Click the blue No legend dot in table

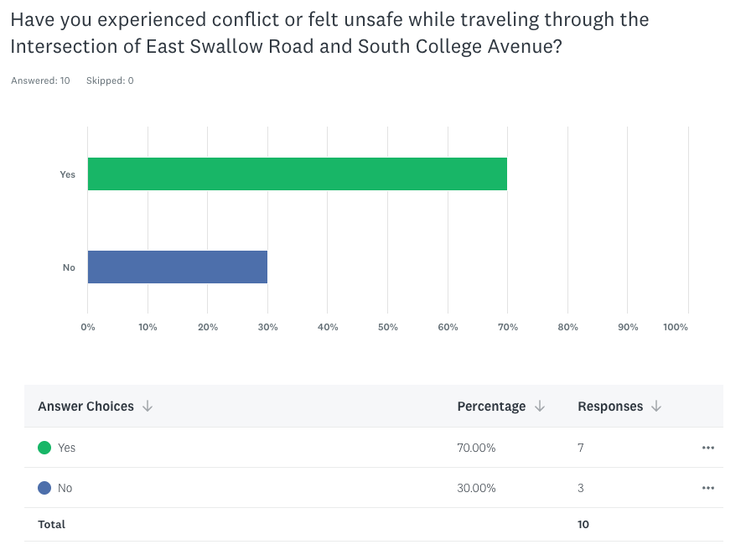pos(44,488)
